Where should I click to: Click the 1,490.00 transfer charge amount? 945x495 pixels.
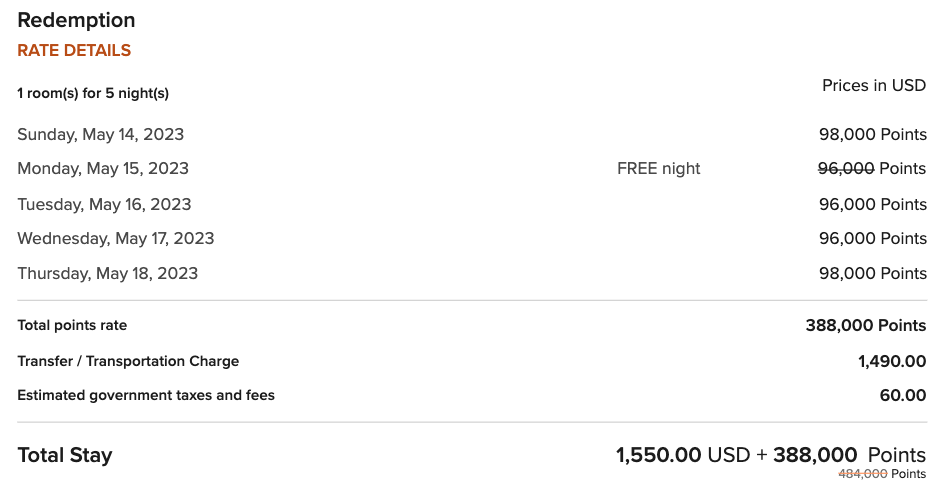point(892,361)
